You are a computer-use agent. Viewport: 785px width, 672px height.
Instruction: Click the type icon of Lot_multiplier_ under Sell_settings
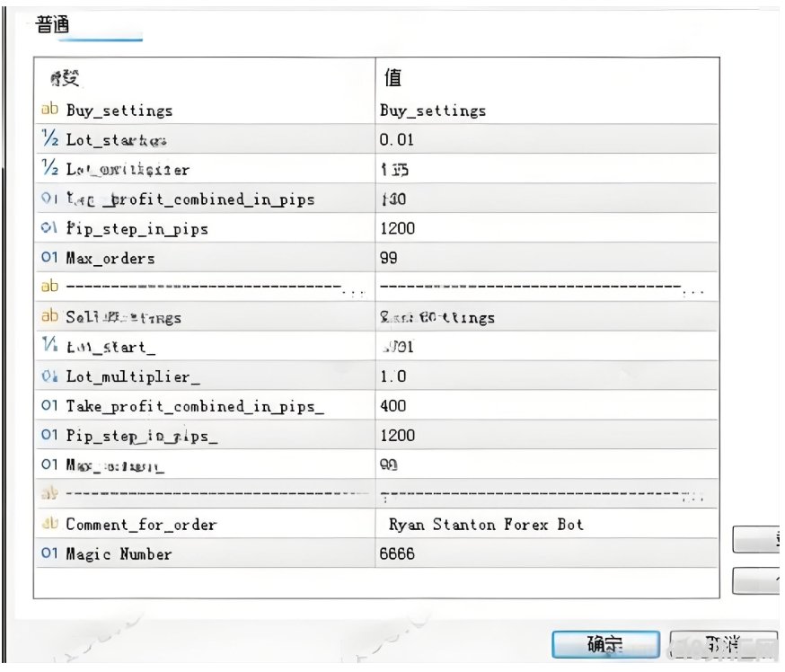pyautogui.click(x=49, y=376)
